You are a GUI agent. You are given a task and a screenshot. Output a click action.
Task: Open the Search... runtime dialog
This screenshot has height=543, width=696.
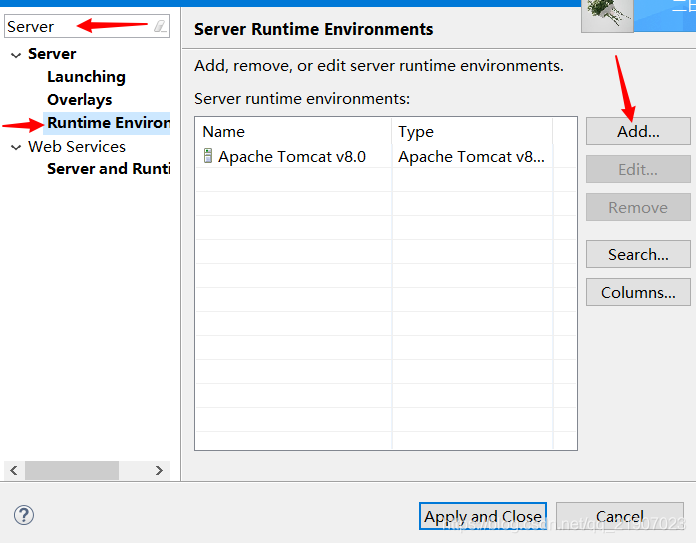[638, 254]
